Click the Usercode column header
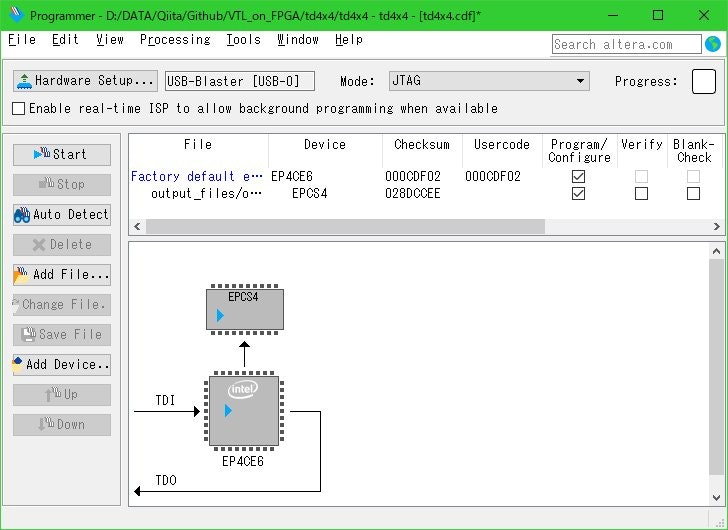 tap(502, 145)
